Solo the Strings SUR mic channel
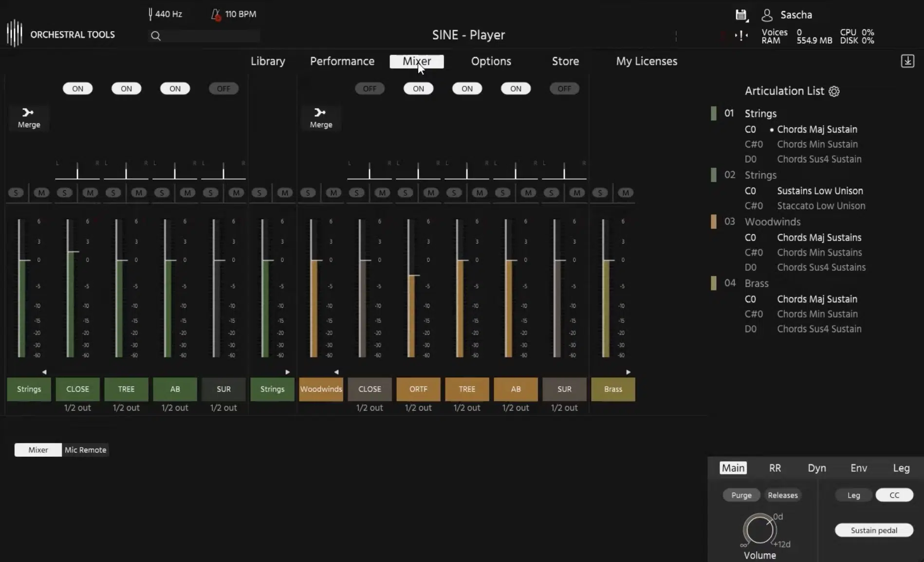Viewport: 924px width, 562px height. coord(211,193)
